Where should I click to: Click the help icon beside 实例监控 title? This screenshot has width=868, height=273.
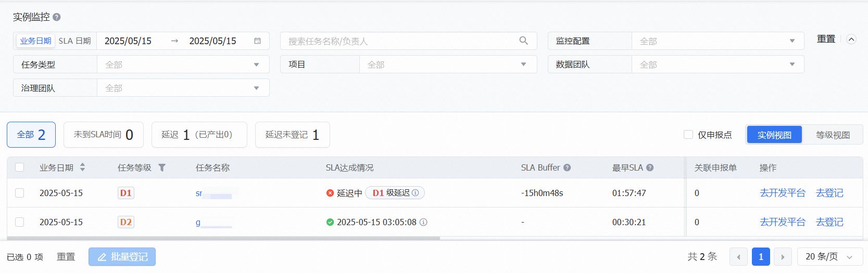tap(57, 17)
